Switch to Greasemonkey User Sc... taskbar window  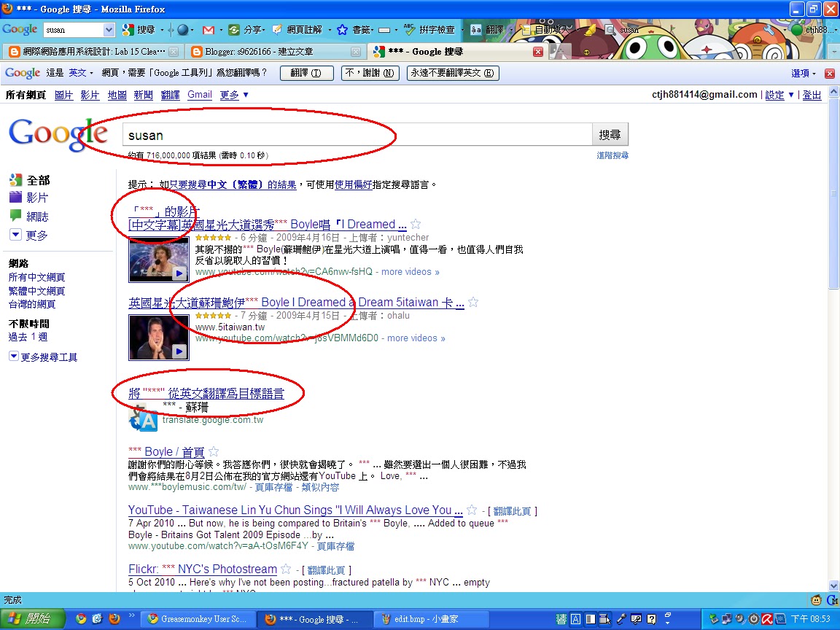(x=197, y=619)
